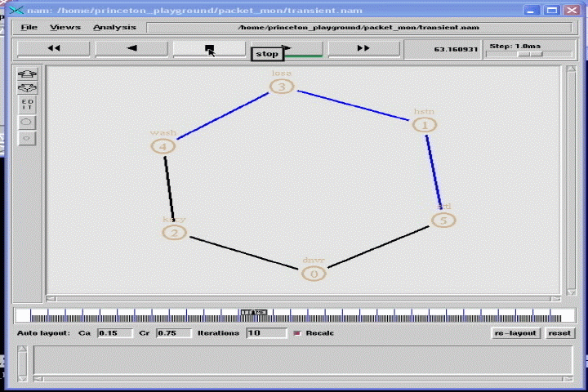Click the zoom out icon
This screenshot has width=588, height=392.
pos(28,87)
